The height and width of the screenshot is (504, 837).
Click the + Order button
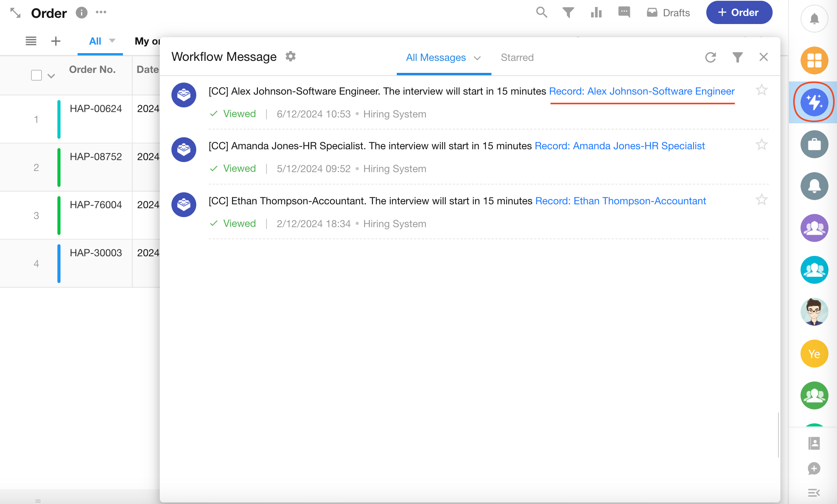[739, 12]
